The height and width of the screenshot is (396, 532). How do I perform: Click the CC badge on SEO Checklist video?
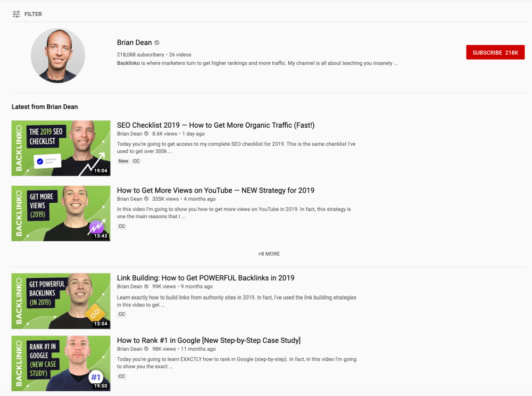click(x=136, y=161)
